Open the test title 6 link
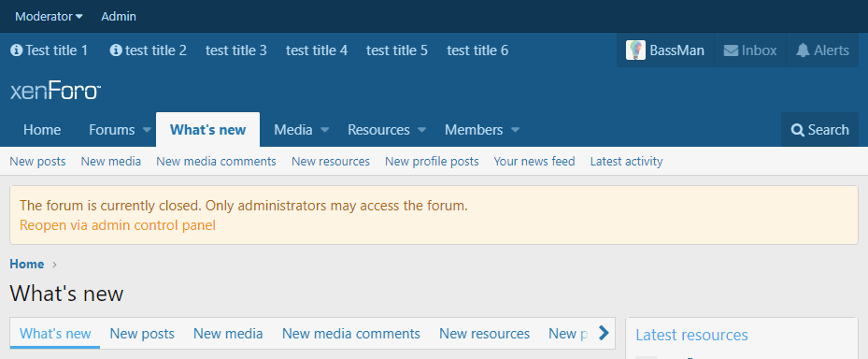Screen dimensions: 868x359 coord(477,50)
